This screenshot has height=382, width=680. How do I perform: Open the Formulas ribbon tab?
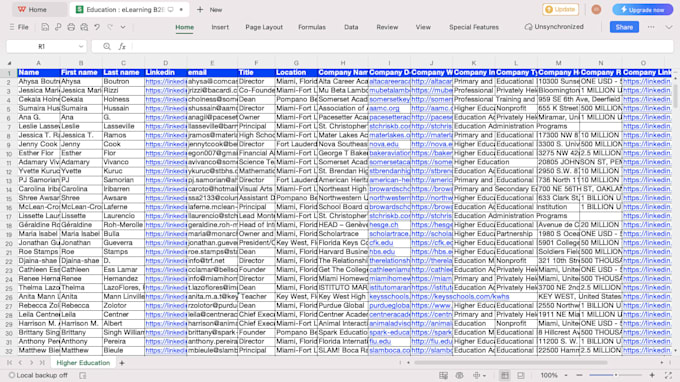(312, 27)
